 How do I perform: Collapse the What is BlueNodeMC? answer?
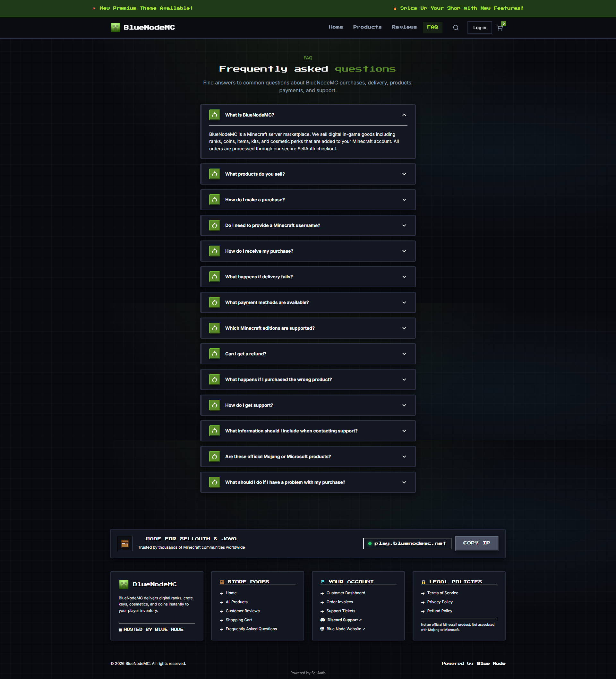(404, 115)
